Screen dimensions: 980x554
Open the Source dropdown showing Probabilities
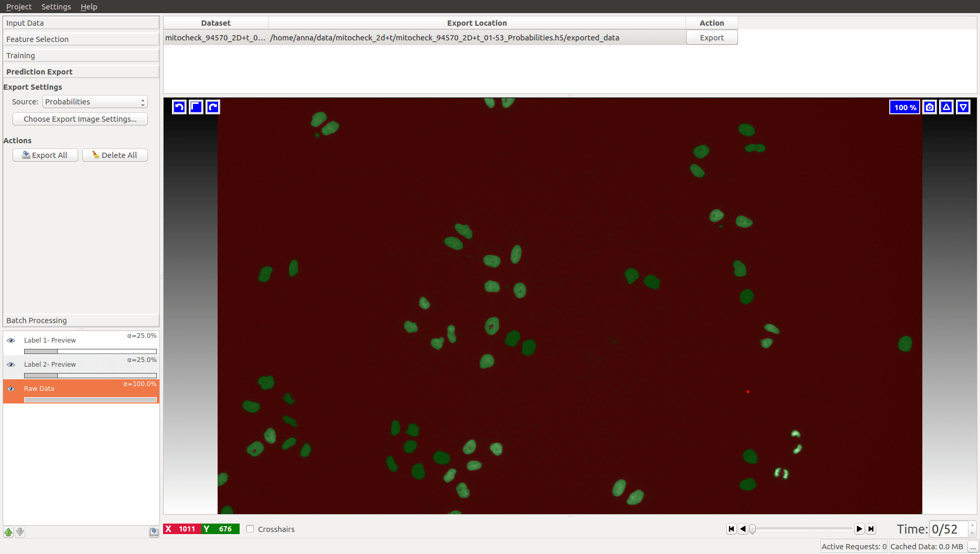tap(94, 101)
